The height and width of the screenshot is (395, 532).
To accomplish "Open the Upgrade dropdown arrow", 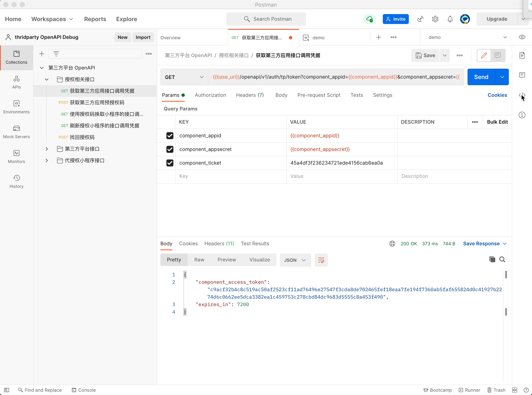I will click(523, 19).
